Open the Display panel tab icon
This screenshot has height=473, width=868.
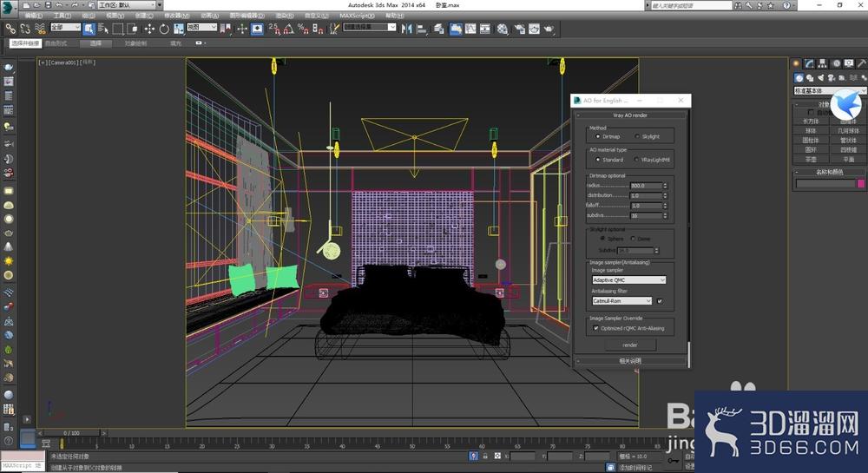click(x=849, y=63)
